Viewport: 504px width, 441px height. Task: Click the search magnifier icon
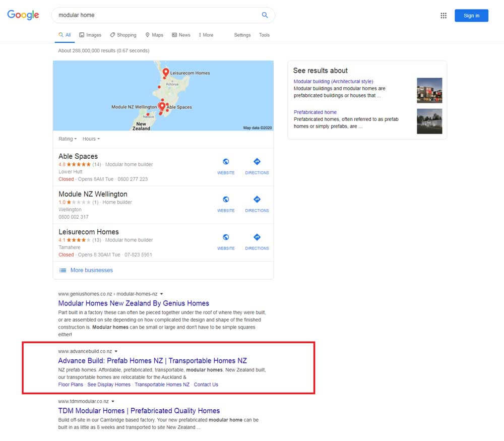click(265, 15)
